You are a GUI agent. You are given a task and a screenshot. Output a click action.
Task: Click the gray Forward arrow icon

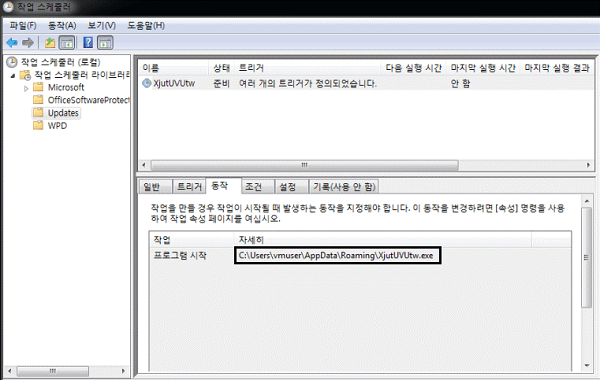[x=28, y=42]
